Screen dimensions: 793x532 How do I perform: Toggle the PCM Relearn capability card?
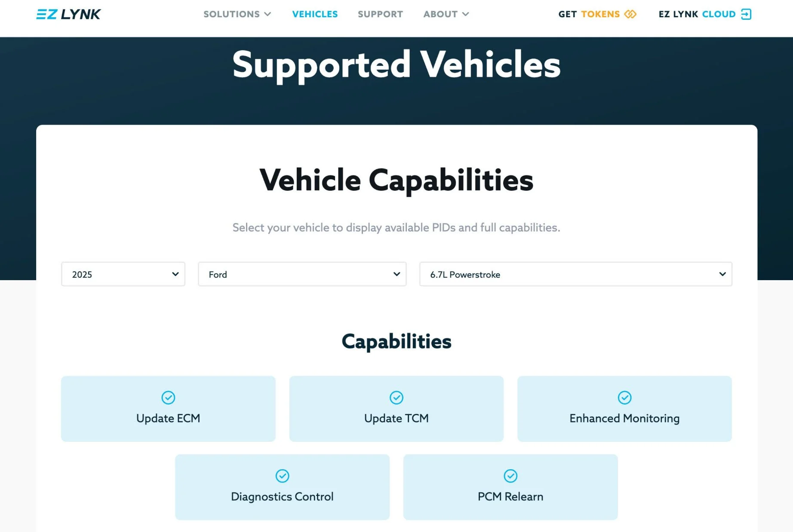tap(510, 487)
